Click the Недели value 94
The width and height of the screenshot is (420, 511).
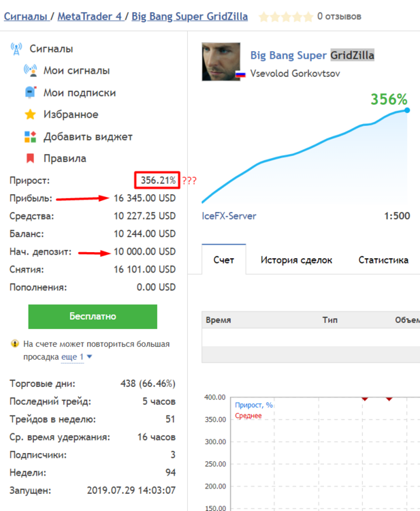pyautogui.click(x=170, y=472)
